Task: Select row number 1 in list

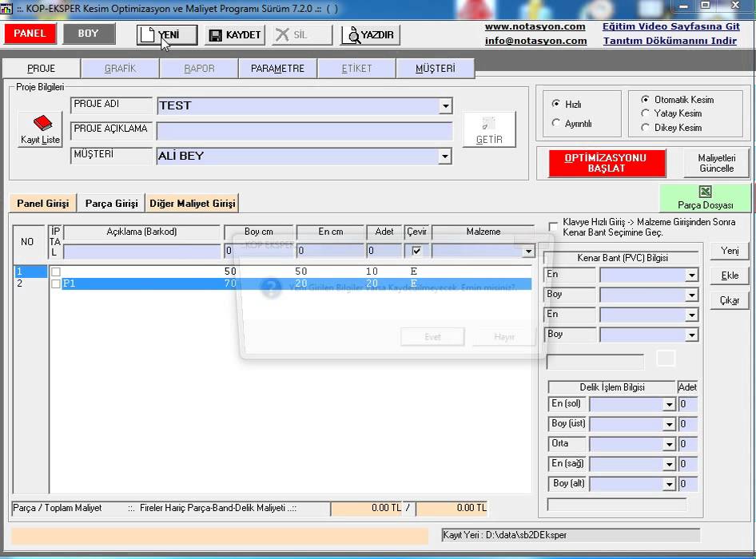Action: (x=30, y=272)
